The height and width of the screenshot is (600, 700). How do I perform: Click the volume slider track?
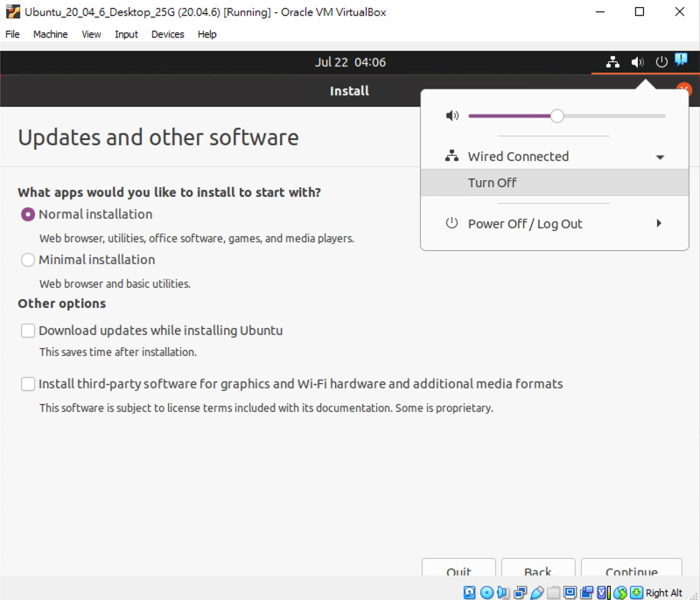[612, 115]
